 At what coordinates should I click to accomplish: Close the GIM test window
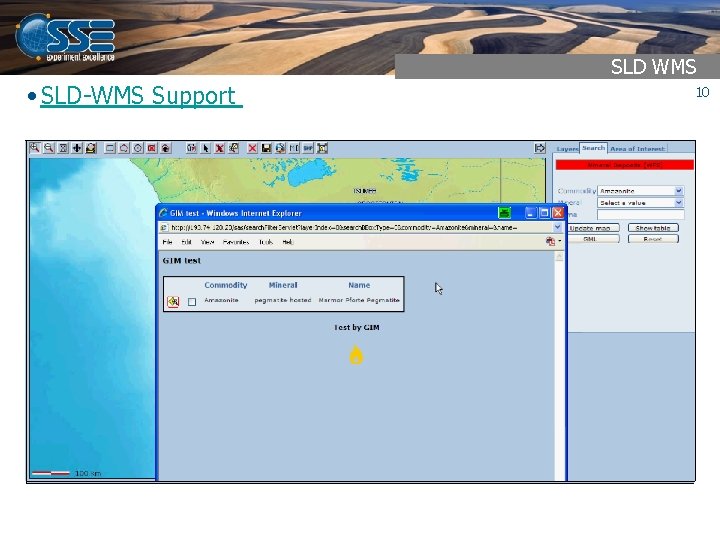click(x=558, y=213)
